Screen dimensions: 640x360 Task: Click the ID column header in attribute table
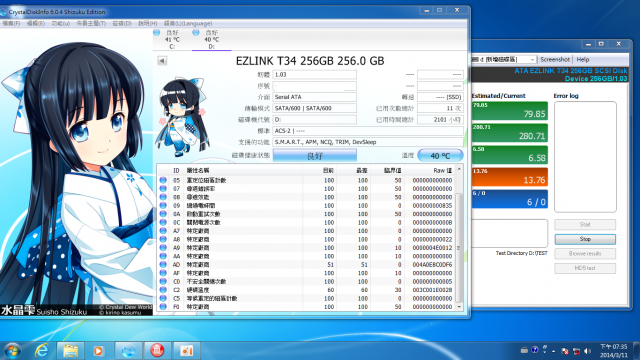176,170
